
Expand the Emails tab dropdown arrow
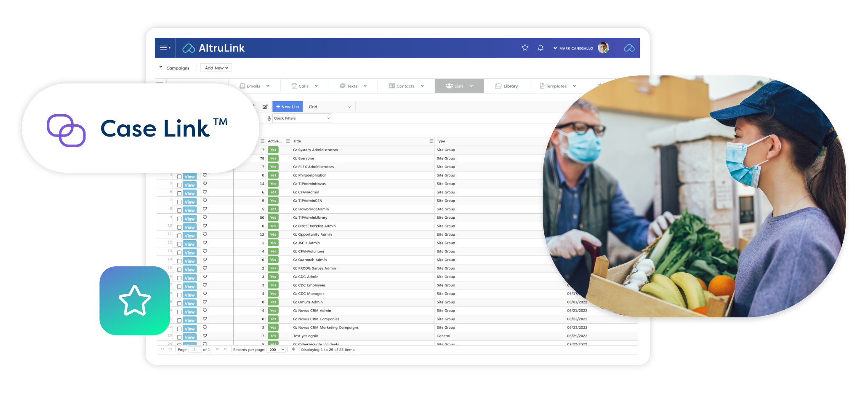point(268,86)
